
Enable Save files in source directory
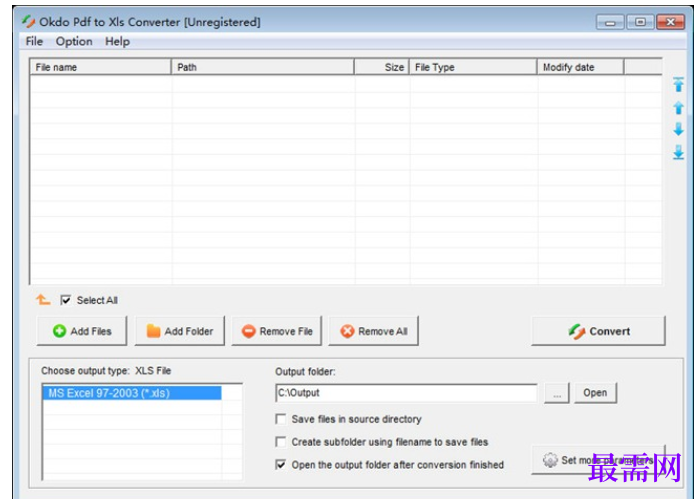click(x=281, y=419)
